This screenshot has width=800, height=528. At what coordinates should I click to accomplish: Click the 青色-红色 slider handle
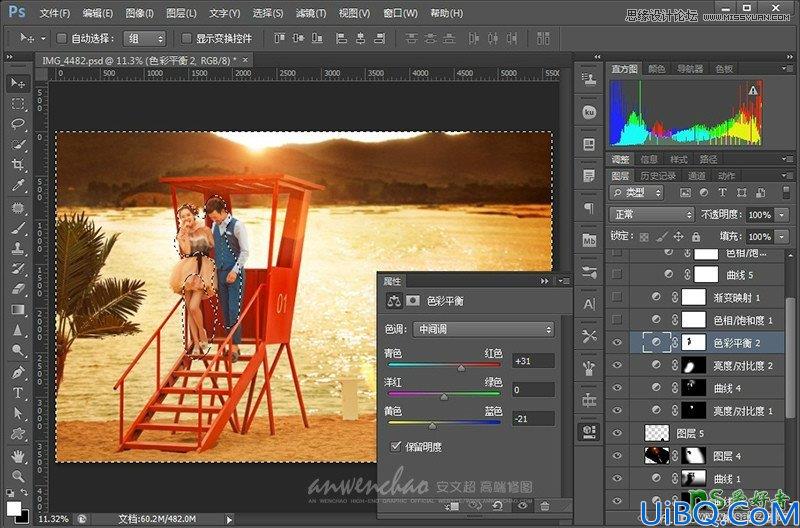coord(461,367)
